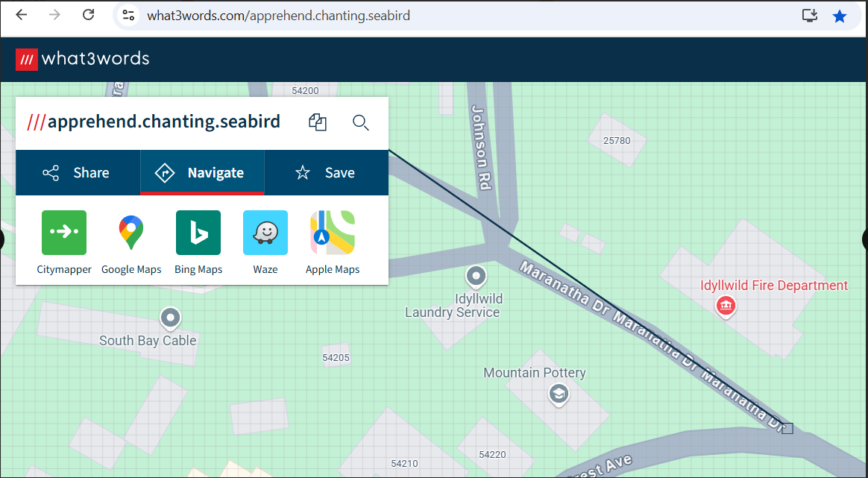Click building number 25780
Image resolution: width=868 pixels, height=478 pixels.
click(617, 141)
